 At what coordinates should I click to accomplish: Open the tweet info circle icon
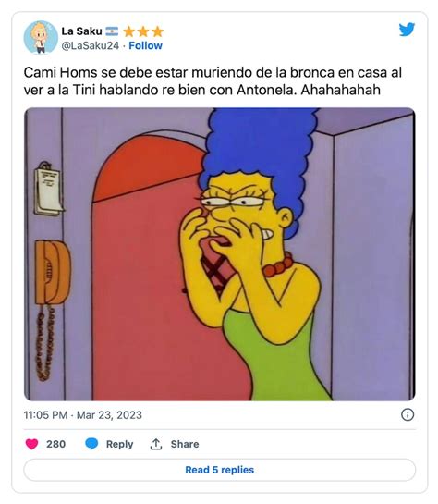(408, 414)
